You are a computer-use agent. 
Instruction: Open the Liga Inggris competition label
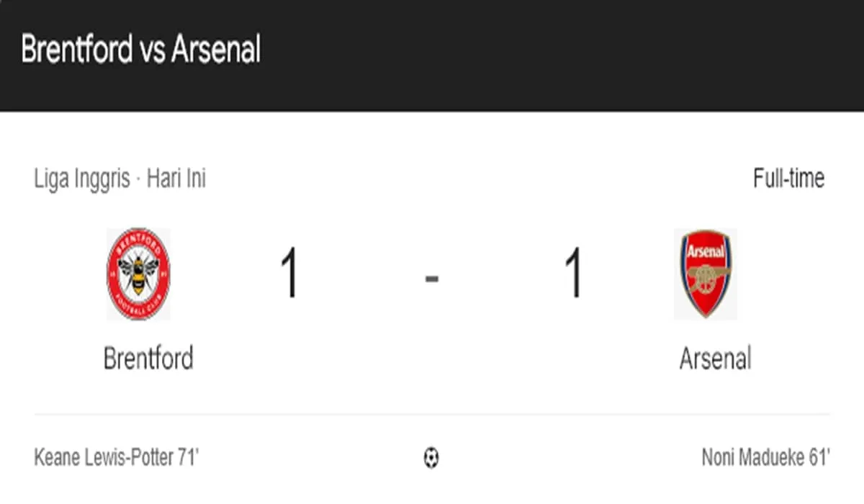click(x=81, y=179)
